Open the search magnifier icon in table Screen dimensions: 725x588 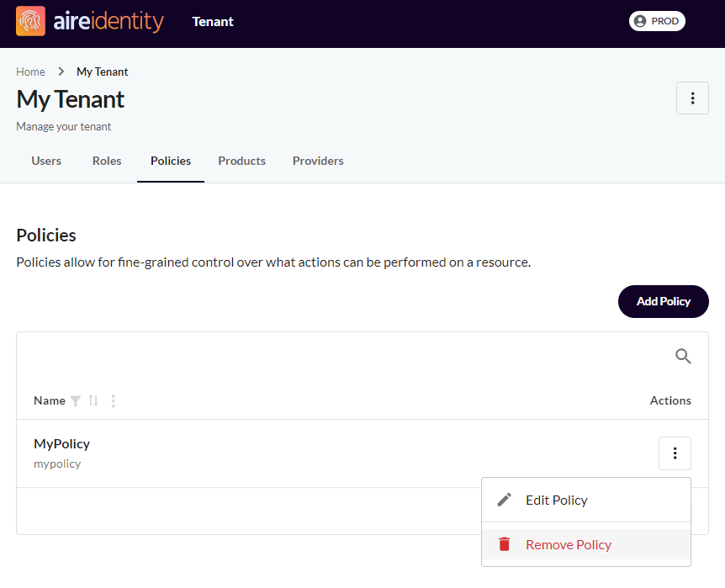(x=683, y=356)
